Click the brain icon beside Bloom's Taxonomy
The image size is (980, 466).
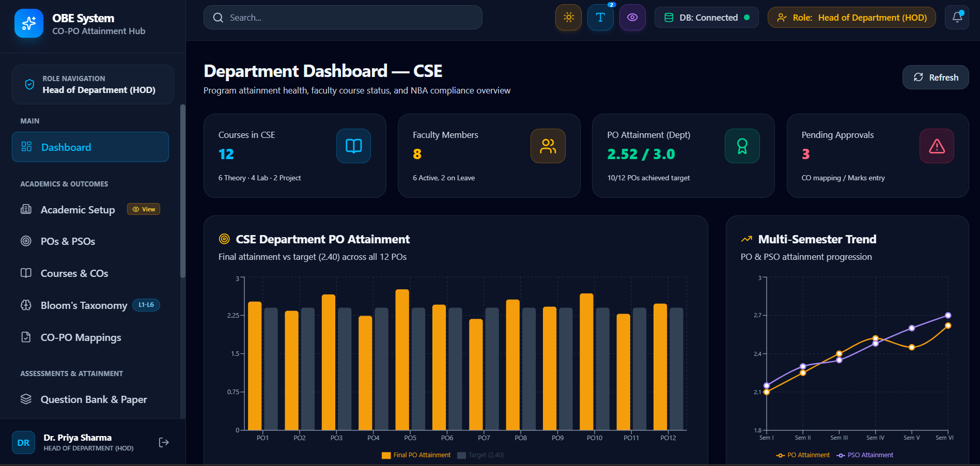pyautogui.click(x=26, y=305)
